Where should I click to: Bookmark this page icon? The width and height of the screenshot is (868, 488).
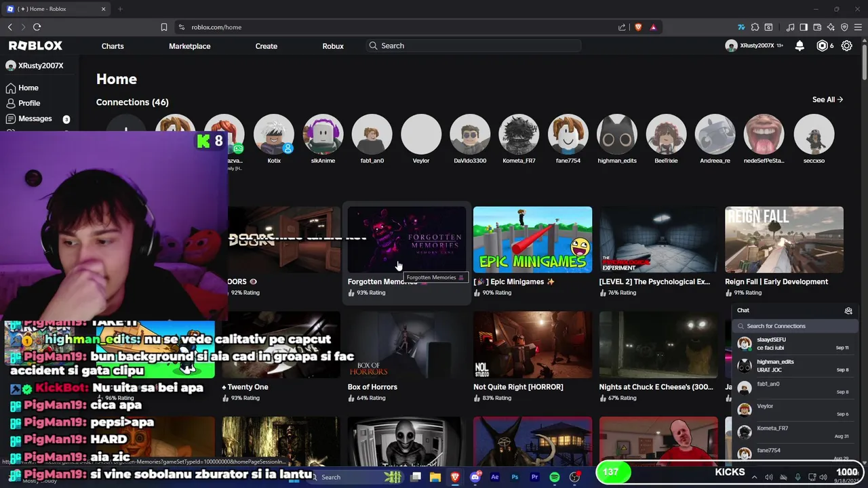tap(163, 27)
